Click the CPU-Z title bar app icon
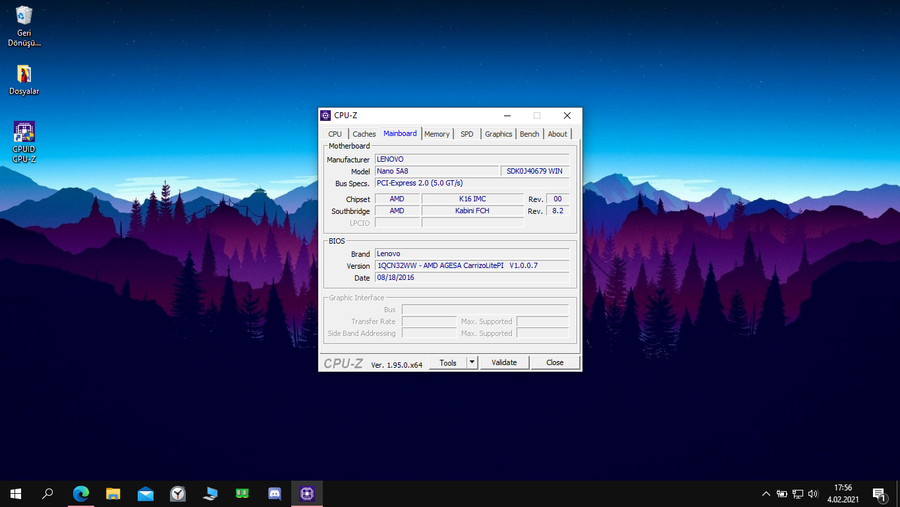 point(325,115)
